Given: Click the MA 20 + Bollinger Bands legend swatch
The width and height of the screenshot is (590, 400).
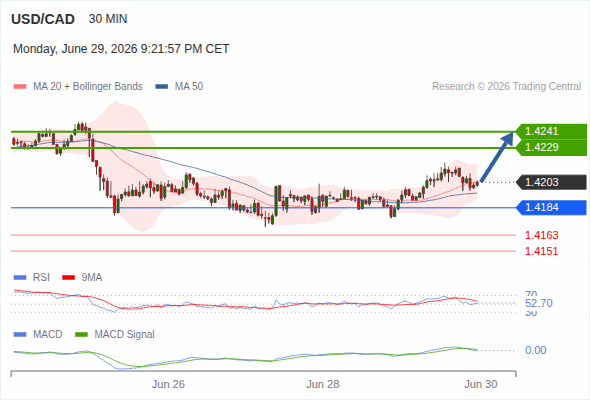Looking at the screenshot, I should [20, 87].
